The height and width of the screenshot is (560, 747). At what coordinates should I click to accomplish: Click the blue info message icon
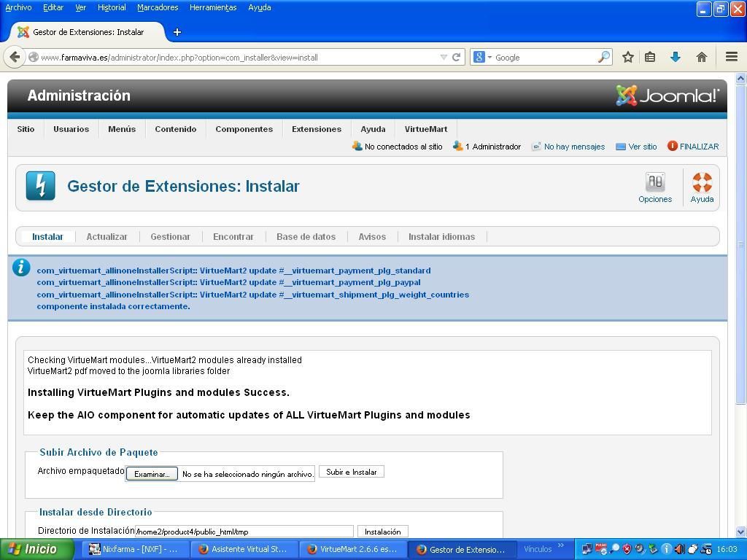point(21,268)
